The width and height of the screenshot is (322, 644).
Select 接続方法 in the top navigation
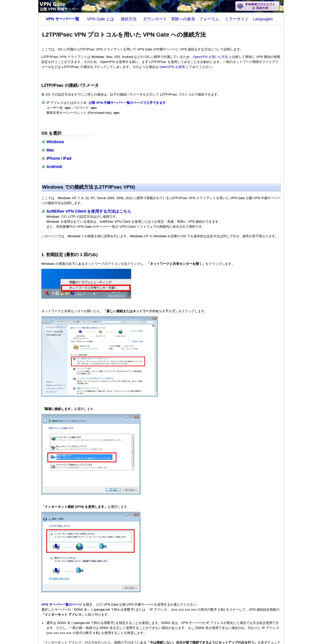(129, 19)
